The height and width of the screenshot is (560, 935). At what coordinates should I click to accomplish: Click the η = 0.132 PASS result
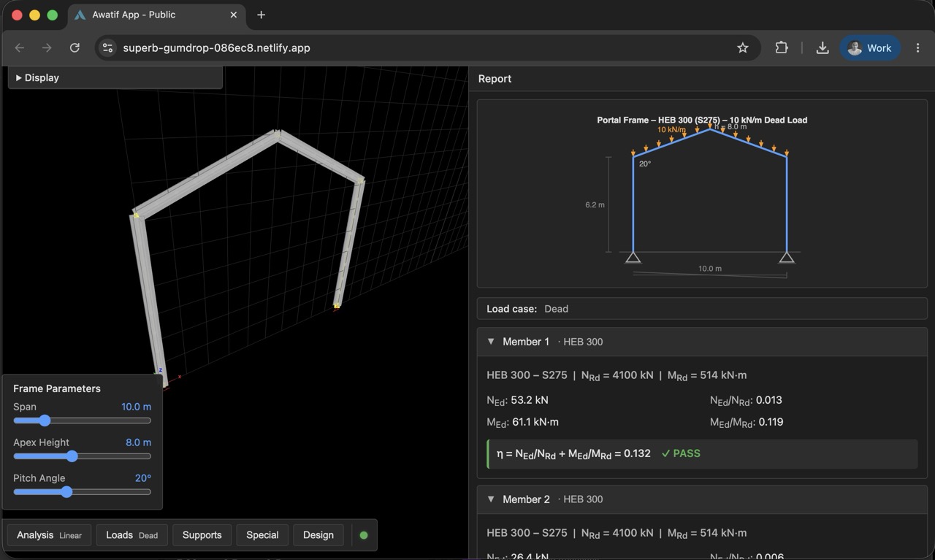[702, 453]
